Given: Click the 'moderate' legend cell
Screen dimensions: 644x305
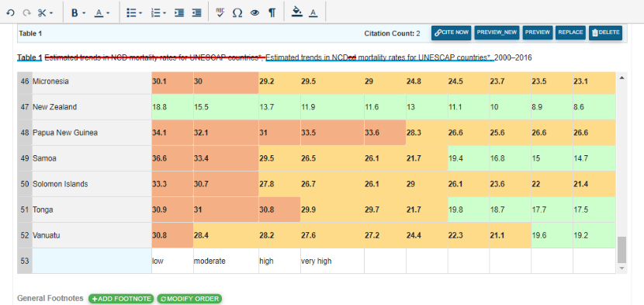Looking at the screenshot, I should (227, 261).
